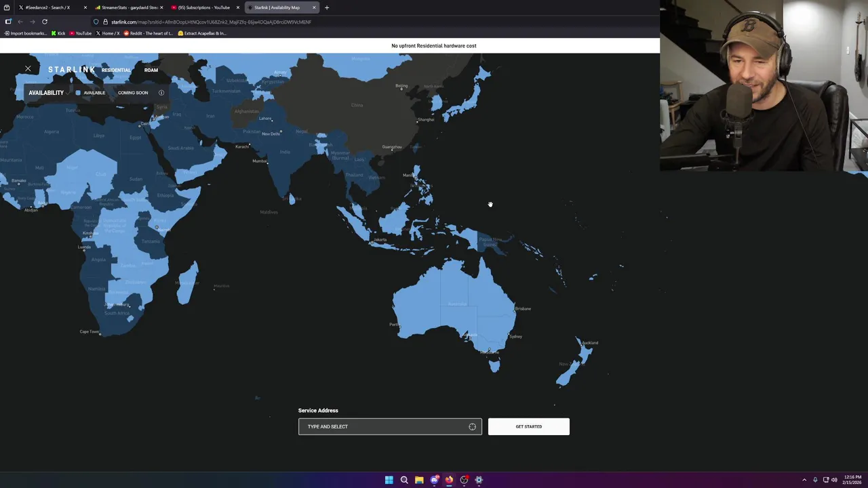
Task: Open Starlink logo home link
Action: tap(71, 70)
